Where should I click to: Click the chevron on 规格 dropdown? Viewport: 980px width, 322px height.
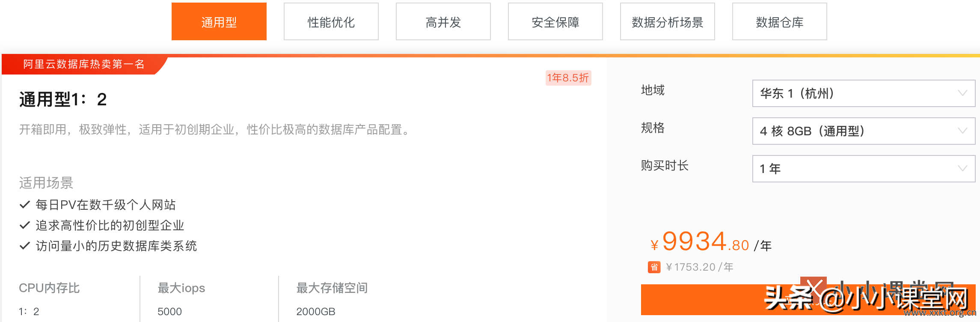962,131
